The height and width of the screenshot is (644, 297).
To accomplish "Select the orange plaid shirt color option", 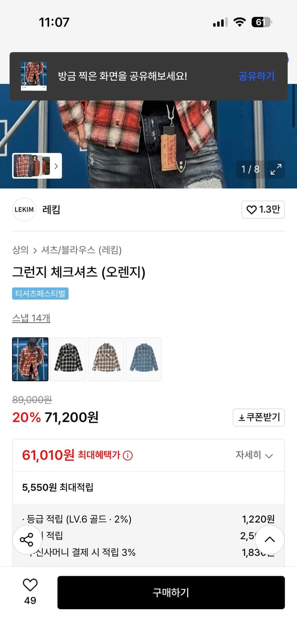I will click(x=30, y=359).
